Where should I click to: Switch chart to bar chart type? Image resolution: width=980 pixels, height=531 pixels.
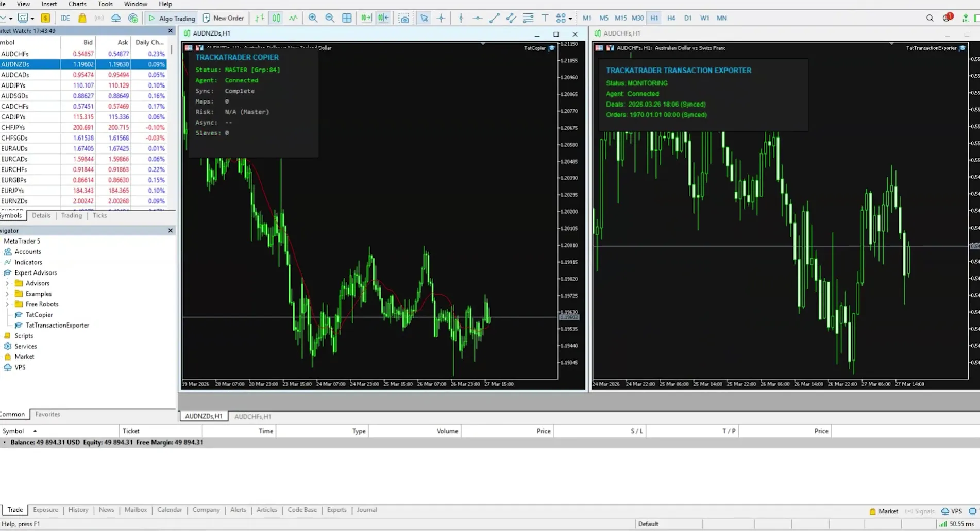(x=260, y=18)
